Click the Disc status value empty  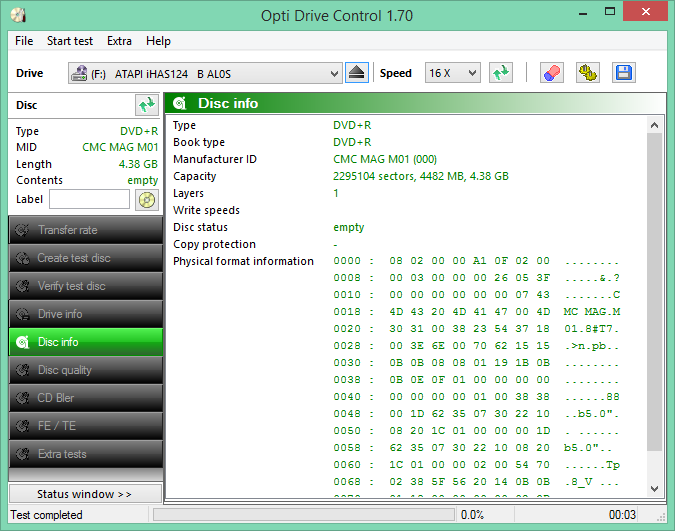[x=349, y=227]
